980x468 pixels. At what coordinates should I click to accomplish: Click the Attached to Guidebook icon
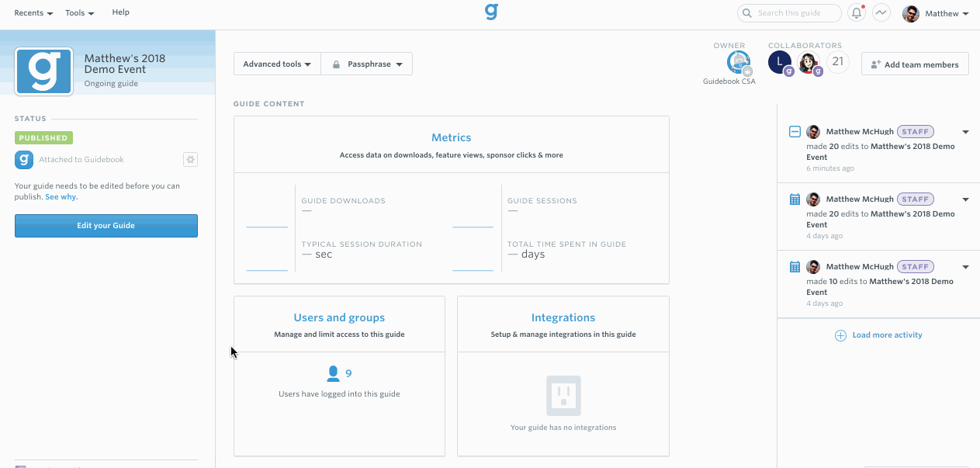point(24,160)
